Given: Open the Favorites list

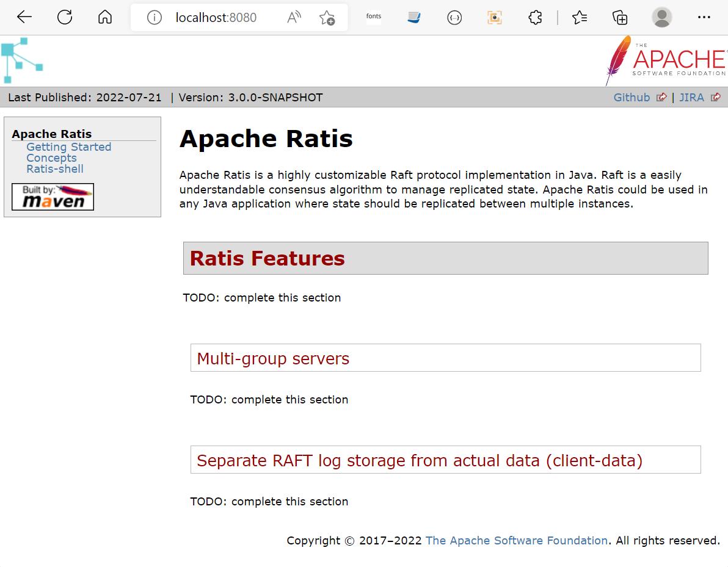Looking at the screenshot, I should [580, 18].
